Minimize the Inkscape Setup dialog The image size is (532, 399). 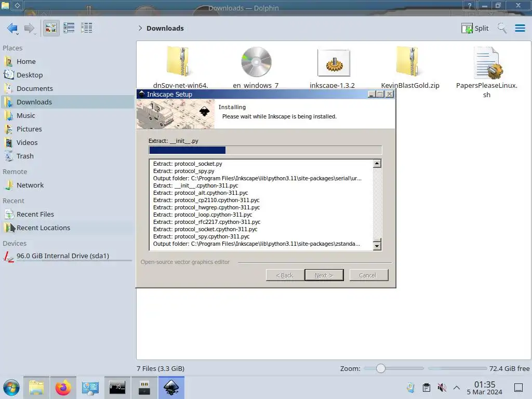pyautogui.click(x=371, y=95)
